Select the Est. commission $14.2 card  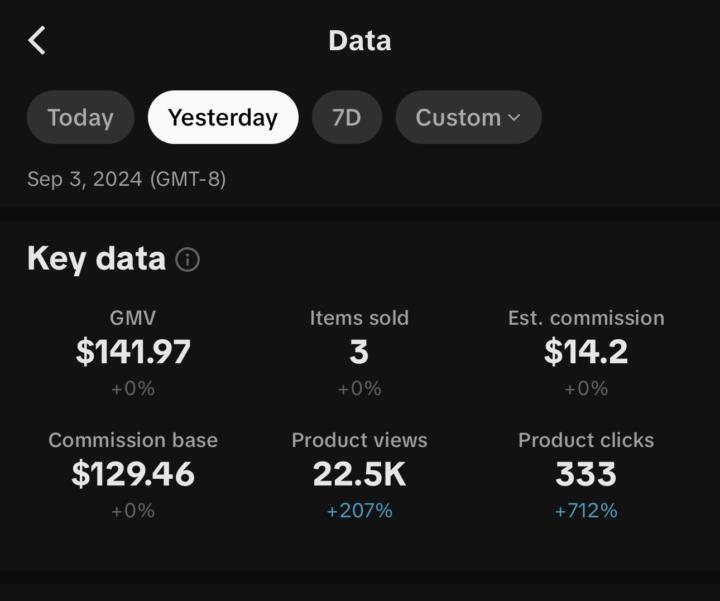pos(586,351)
